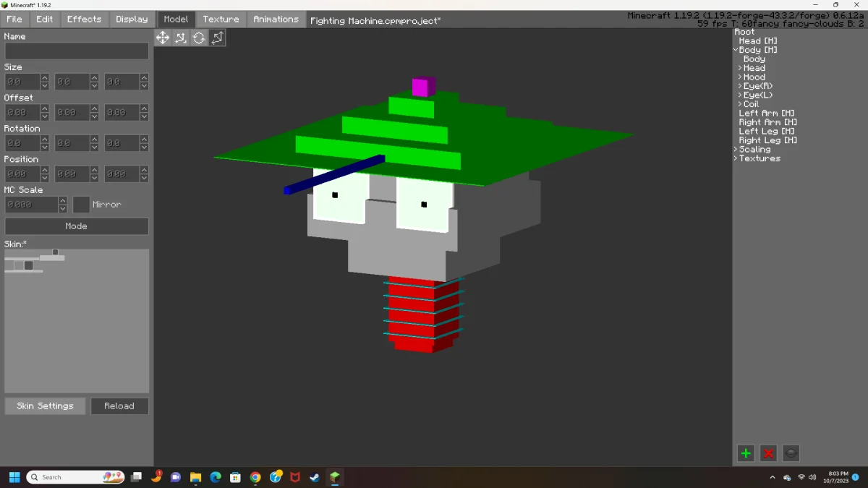Click the Name input field
868x488 pixels.
77,51
